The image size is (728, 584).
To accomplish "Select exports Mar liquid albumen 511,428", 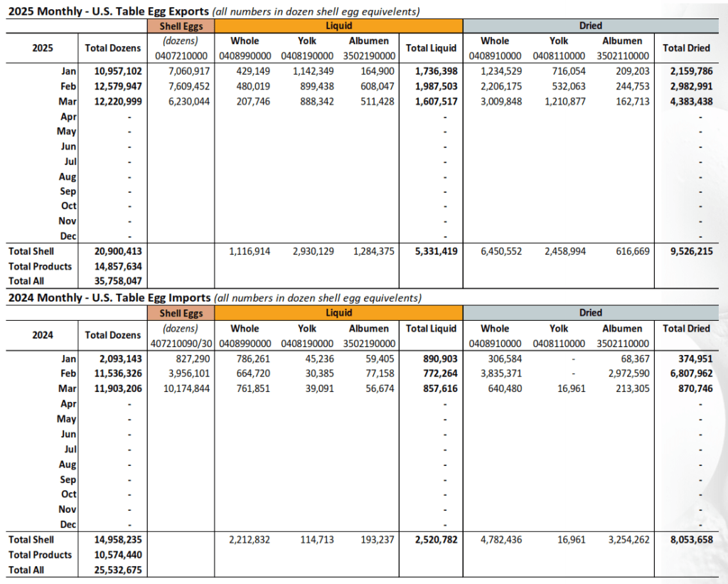I will 378,101.
